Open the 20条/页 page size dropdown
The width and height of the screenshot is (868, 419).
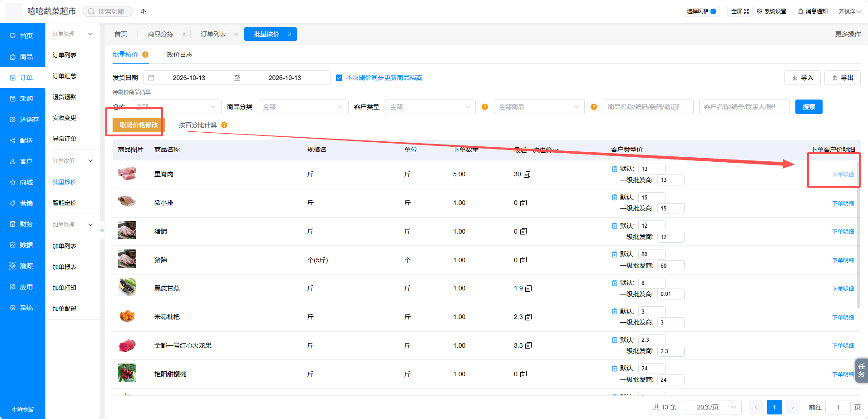click(x=712, y=407)
